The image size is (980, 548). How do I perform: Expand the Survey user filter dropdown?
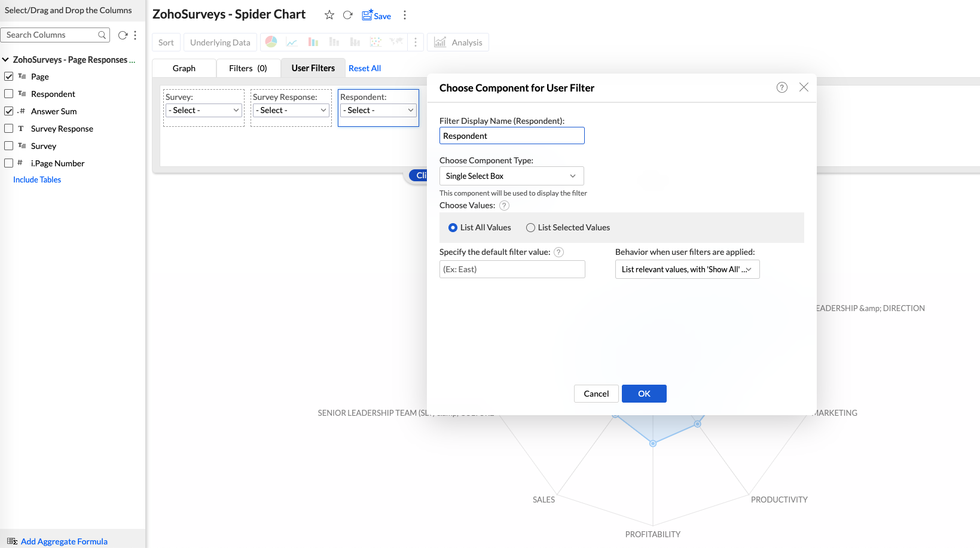pyautogui.click(x=203, y=110)
